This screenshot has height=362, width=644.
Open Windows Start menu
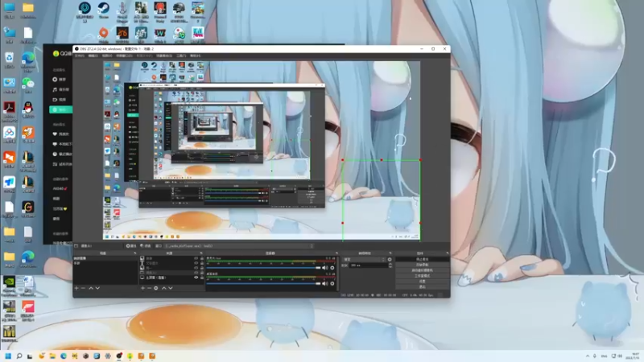(8, 356)
